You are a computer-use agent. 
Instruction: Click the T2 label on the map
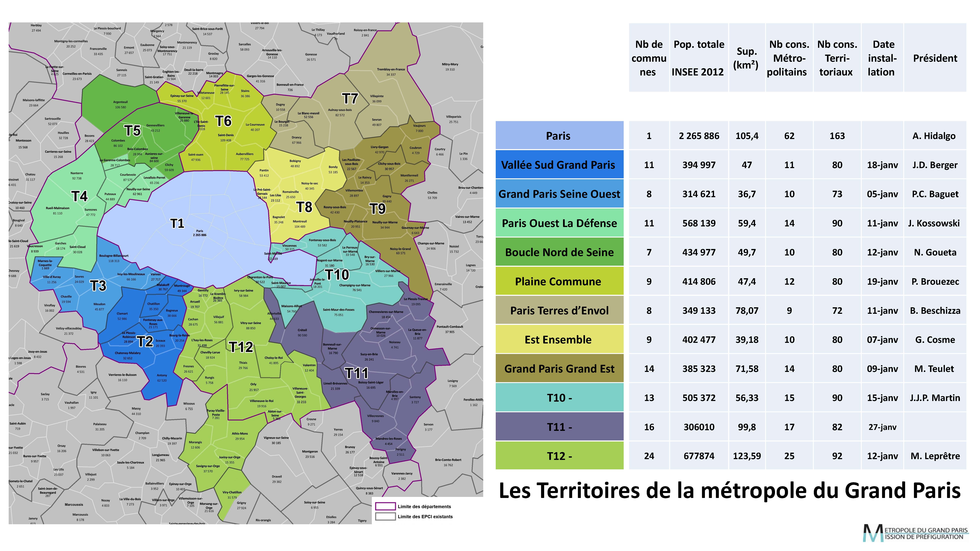pos(145,341)
